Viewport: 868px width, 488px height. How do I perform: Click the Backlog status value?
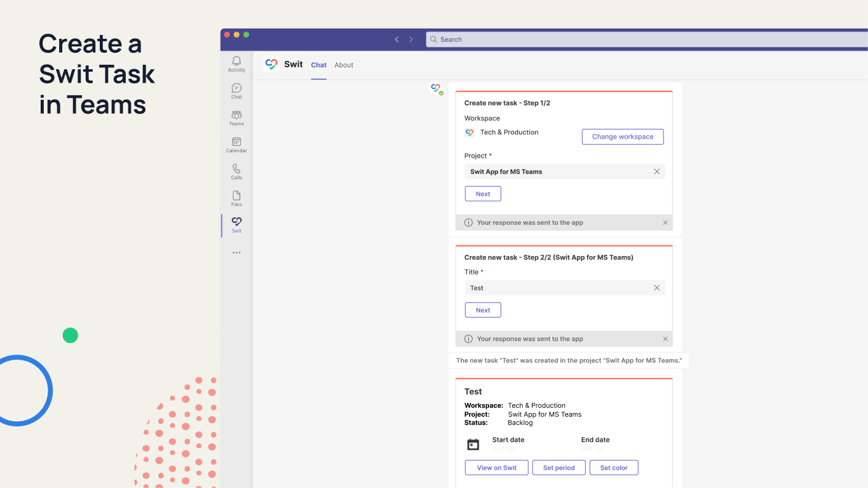(520, 423)
